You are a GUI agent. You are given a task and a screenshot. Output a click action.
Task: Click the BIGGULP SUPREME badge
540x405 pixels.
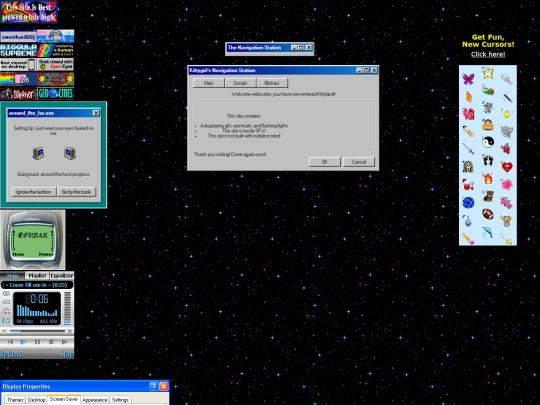(x=19, y=50)
